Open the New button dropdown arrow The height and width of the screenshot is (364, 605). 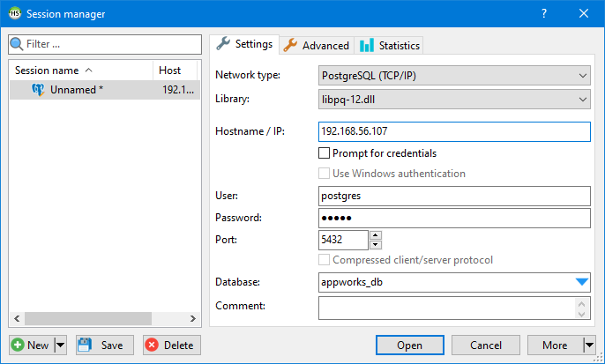pos(61,345)
